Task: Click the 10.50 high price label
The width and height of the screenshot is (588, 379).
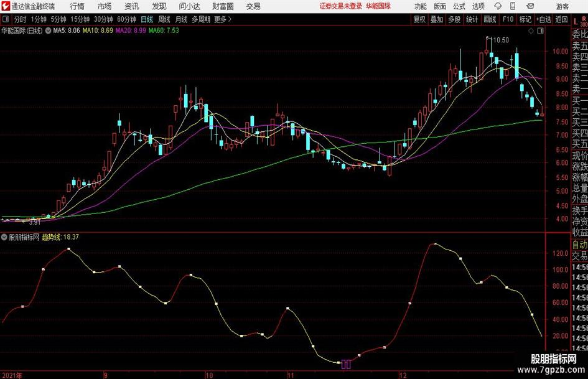Action: (x=501, y=40)
